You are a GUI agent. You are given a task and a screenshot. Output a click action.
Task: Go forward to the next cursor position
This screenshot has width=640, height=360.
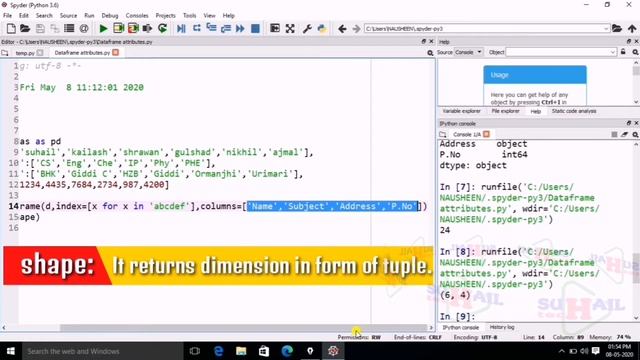point(356,29)
